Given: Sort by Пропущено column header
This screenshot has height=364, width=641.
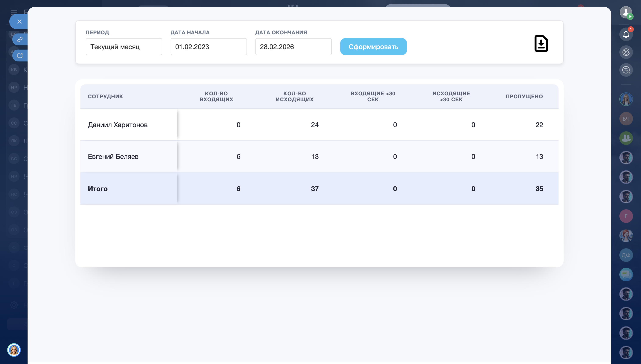Looking at the screenshot, I should pos(524,96).
